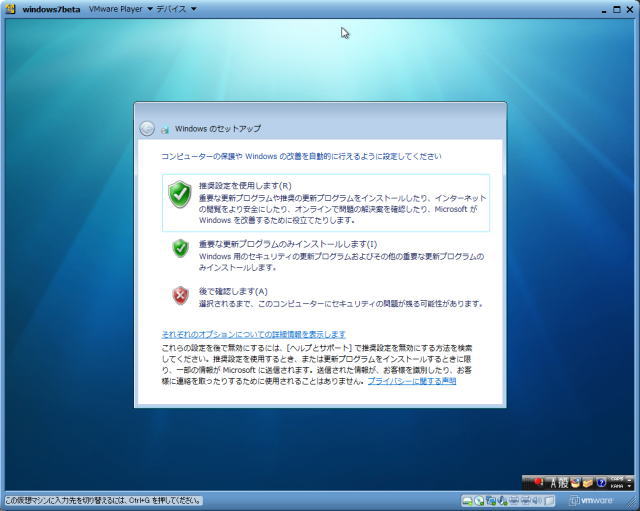The image size is (640, 511).
Task: Click the large green shield check icon
Action: pyautogui.click(x=180, y=195)
